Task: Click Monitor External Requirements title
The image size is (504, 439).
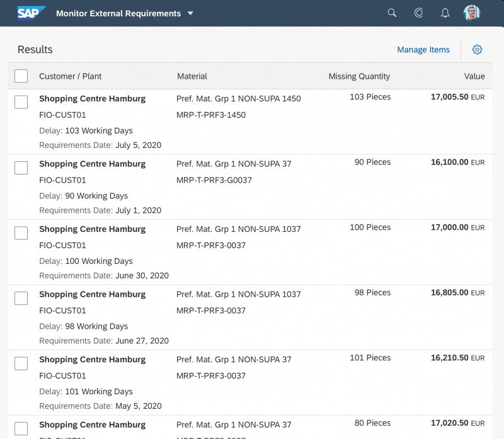Action: point(118,13)
